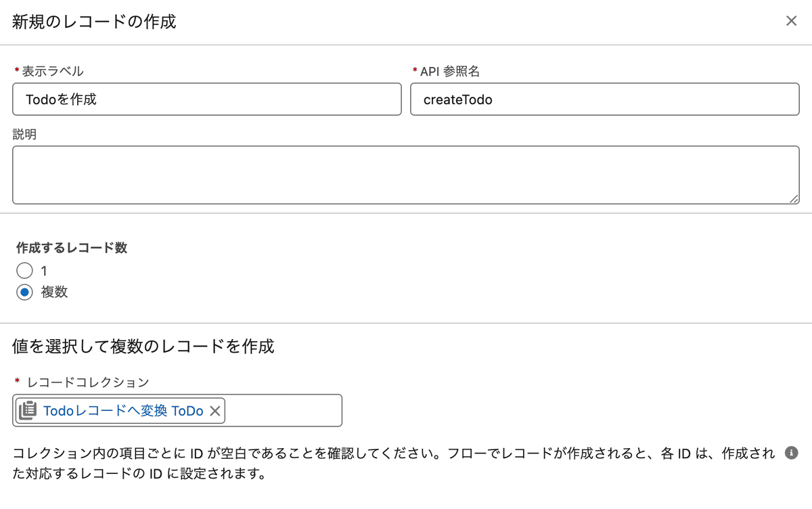
Task: Select the "1" record count radio button
Action: click(x=24, y=271)
